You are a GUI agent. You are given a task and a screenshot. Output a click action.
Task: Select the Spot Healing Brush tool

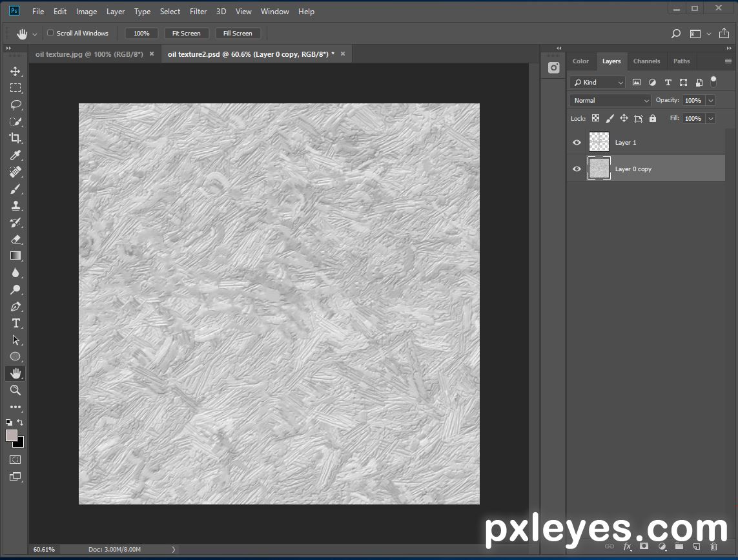(x=15, y=172)
